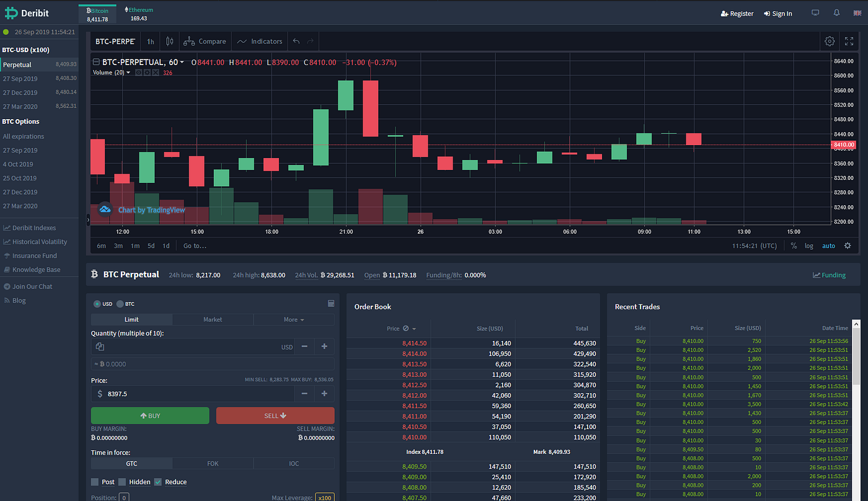868x501 pixels.
Task: Switch to the Ethereum currency tab
Action: pyautogui.click(x=139, y=14)
